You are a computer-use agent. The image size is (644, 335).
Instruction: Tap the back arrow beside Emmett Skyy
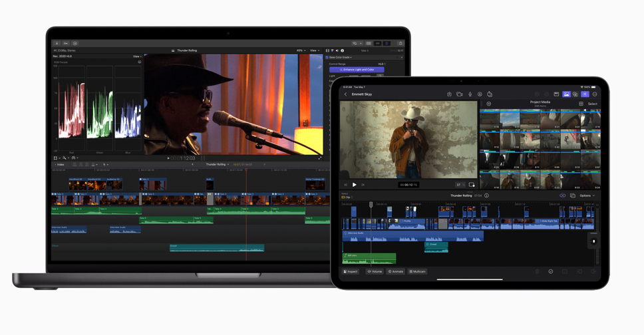pyautogui.click(x=346, y=94)
